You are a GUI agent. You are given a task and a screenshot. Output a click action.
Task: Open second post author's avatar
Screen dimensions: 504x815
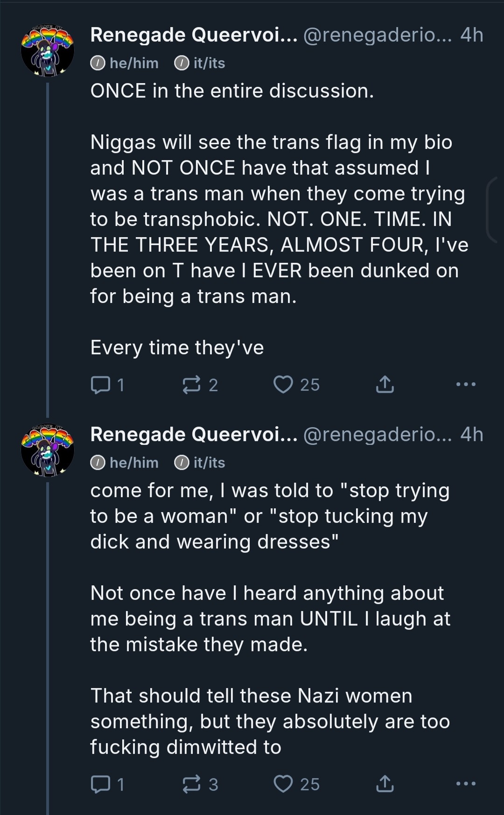[47, 450]
